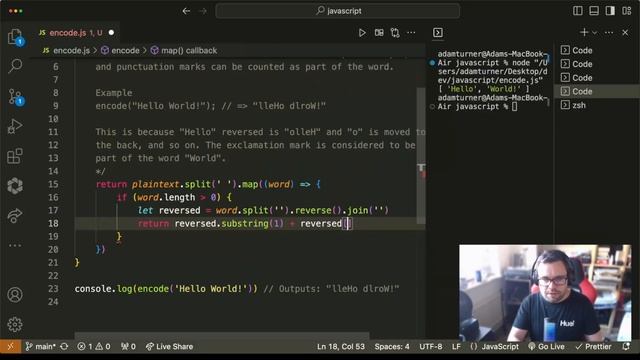Screen dimensions: 640x360
Task: Open the terminal launch profile dropdown arrow
Action: coord(595,33)
